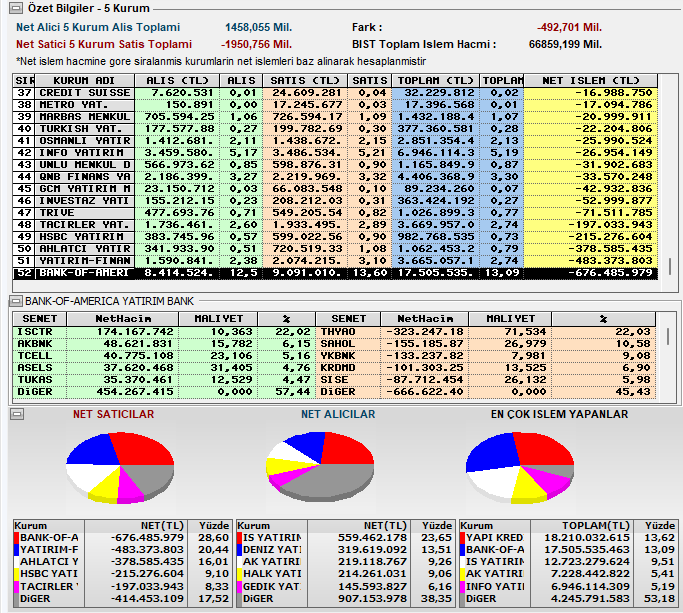Click the ISCTR stock row

tap(164, 332)
